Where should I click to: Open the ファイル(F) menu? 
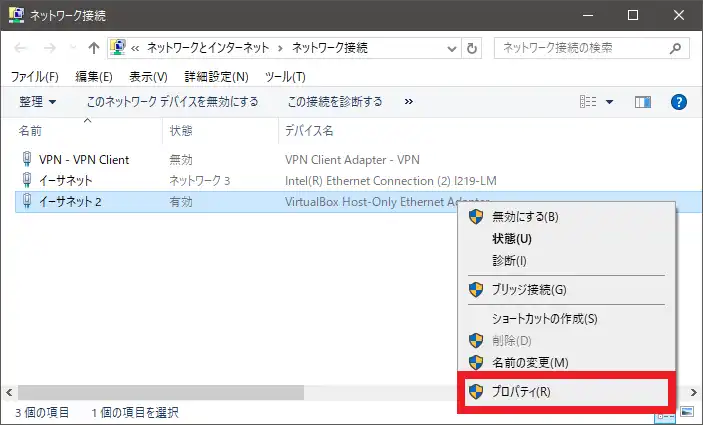point(35,77)
